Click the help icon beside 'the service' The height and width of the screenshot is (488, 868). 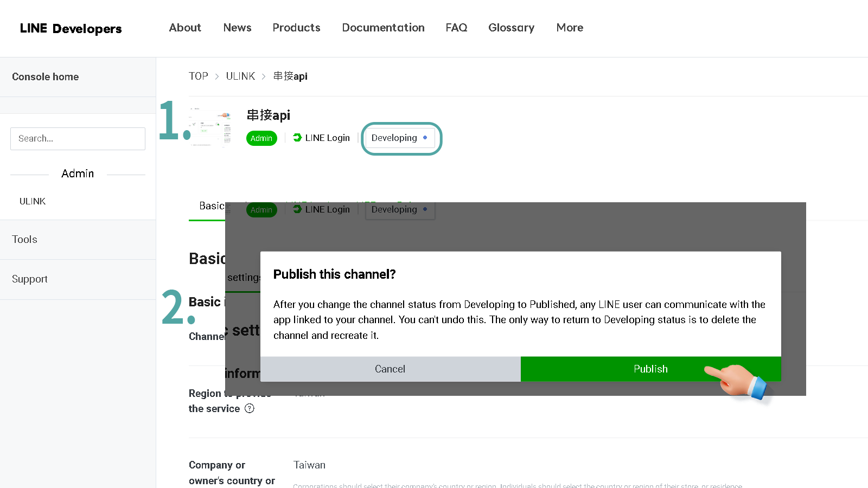tap(250, 408)
